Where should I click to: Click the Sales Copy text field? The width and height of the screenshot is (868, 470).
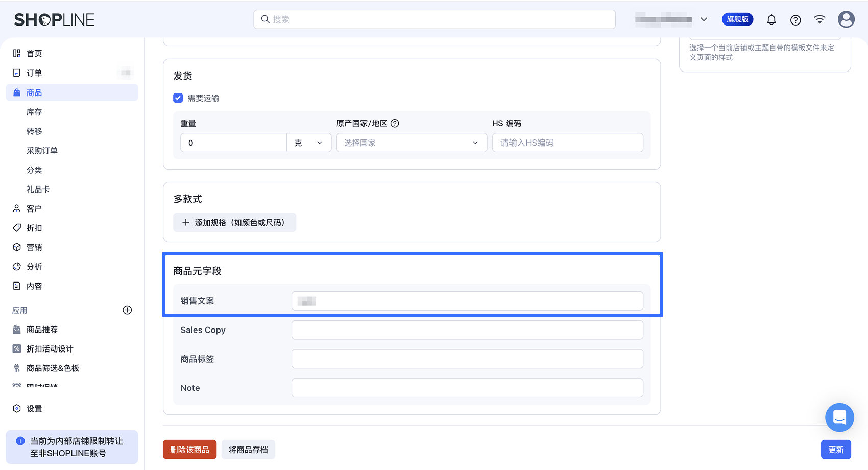pos(467,330)
